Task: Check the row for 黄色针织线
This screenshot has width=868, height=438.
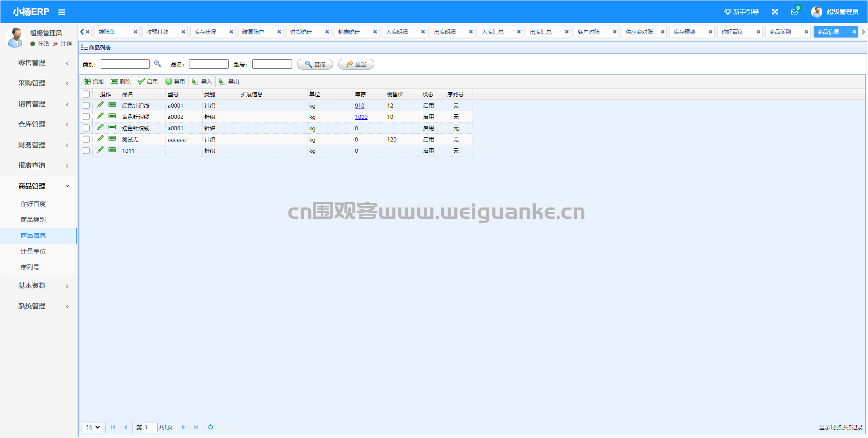Action: (x=86, y=117)
